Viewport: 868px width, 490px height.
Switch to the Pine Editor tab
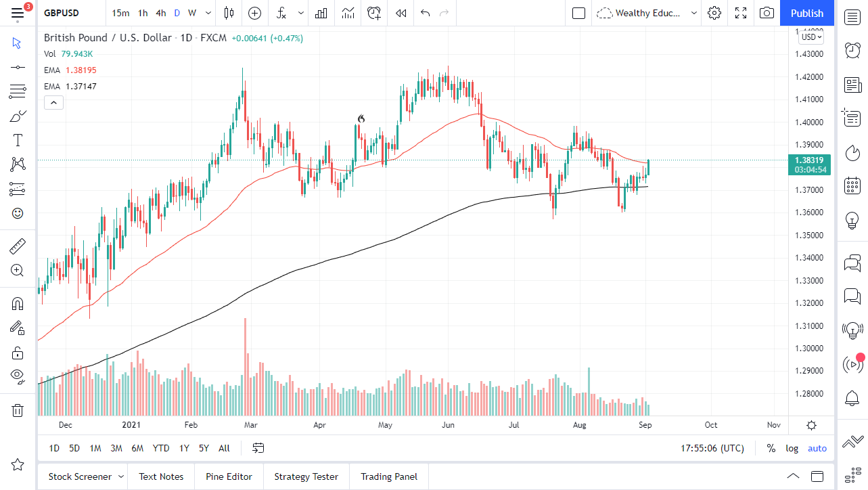coord(229,476)
